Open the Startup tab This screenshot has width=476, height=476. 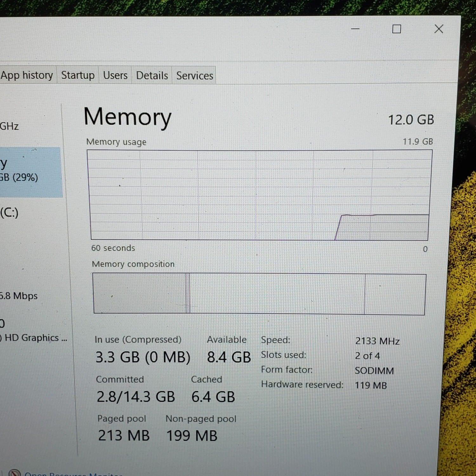(78, 75)
